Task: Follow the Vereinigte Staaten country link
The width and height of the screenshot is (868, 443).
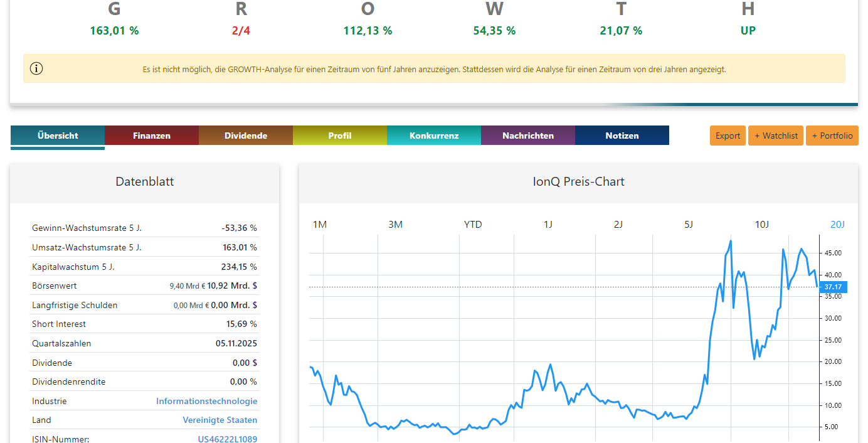Action: tap(220, 420)
